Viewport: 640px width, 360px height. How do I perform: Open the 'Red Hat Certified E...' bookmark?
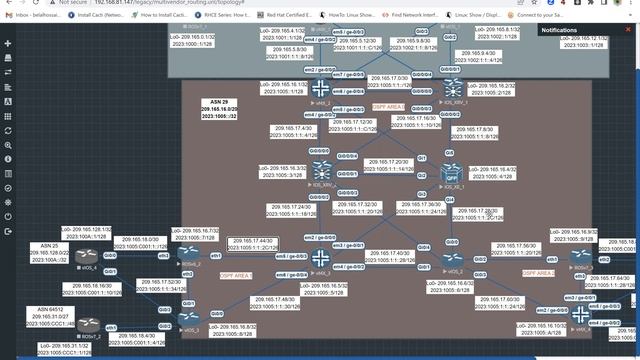pyautogui.click(x=284, y=15)
